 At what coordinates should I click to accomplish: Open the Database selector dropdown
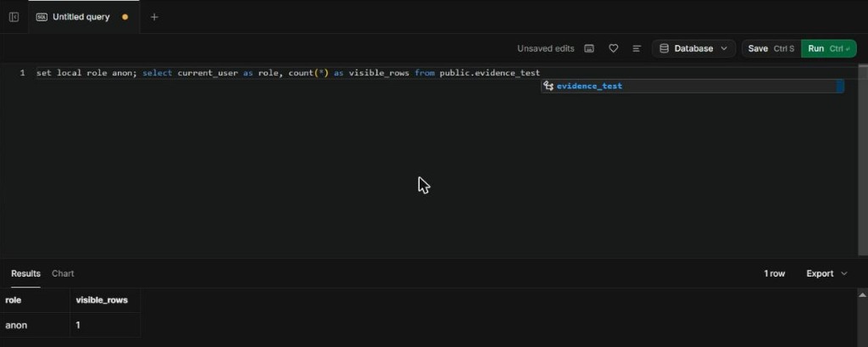(x=693, y=48)
